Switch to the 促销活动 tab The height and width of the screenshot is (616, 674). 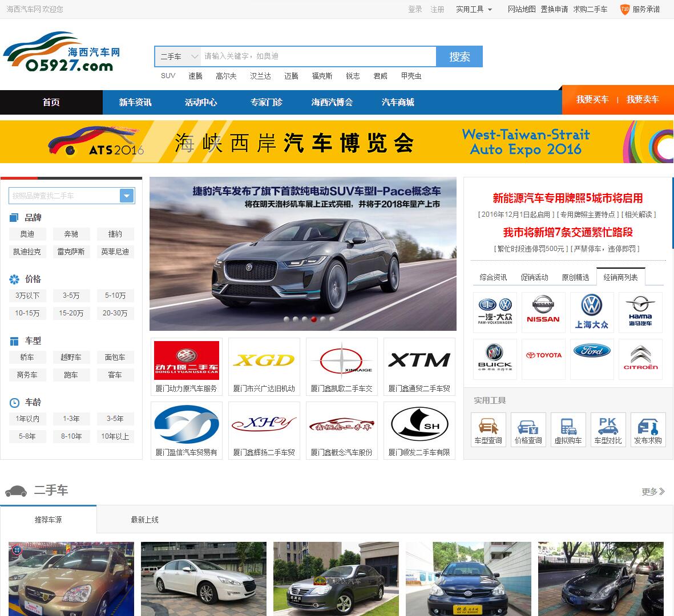pyautogui.click(x=534, y=277)
